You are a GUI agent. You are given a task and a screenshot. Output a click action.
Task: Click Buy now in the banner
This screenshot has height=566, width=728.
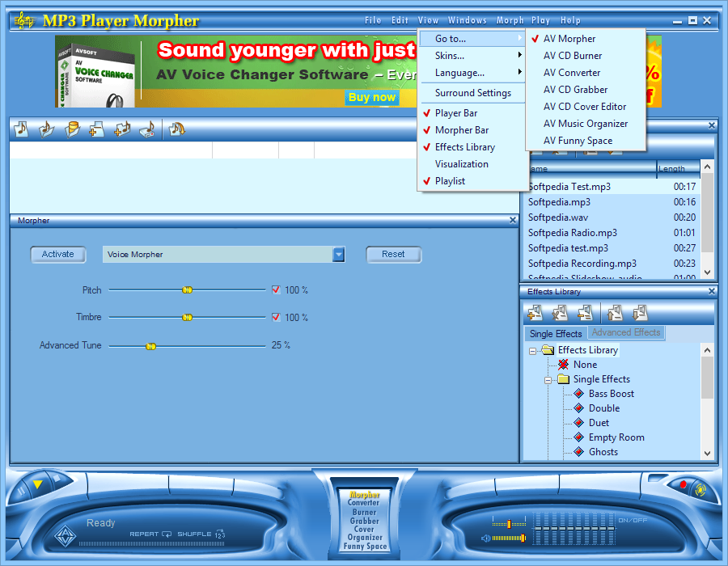(372, 97)
